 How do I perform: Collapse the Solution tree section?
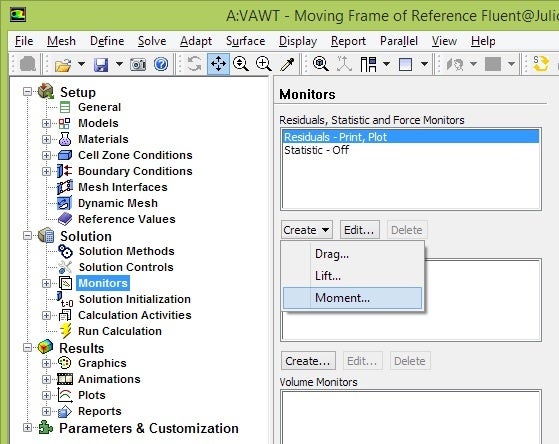tap(27, 236)
